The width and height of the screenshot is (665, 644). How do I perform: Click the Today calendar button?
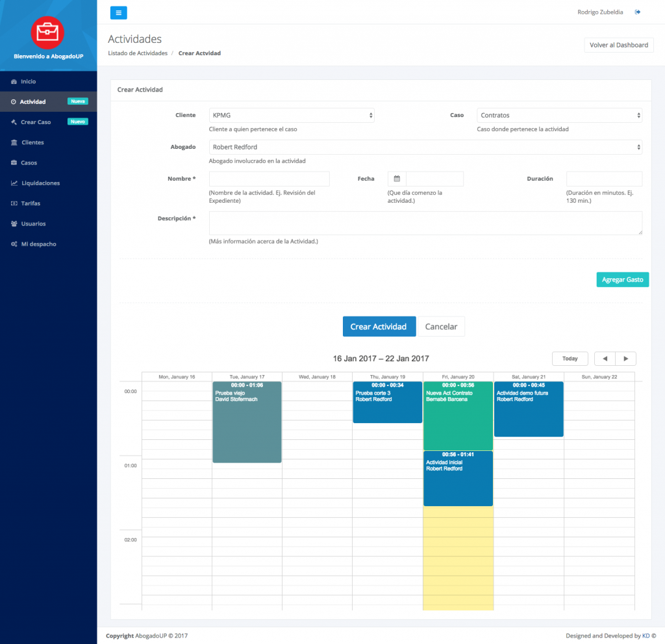tap(570, 359)
